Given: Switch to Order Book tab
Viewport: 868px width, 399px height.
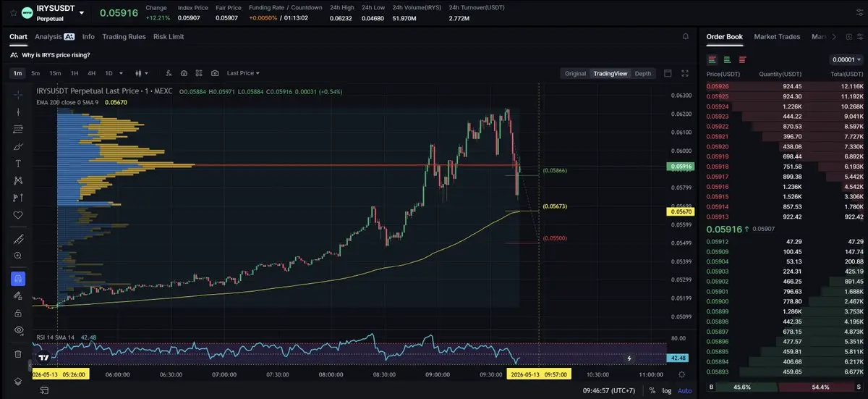Looking at the screenshot, I should (724, 36).
